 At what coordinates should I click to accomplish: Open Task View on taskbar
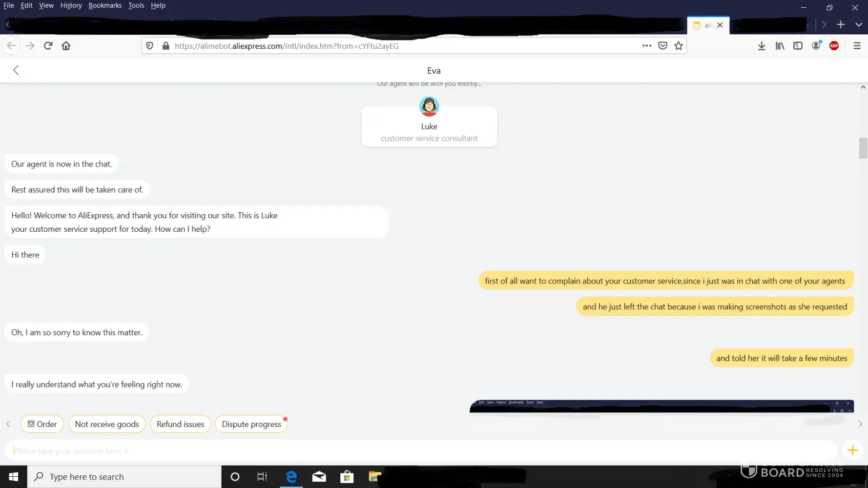pyautogui.click(x=262, y=477)
